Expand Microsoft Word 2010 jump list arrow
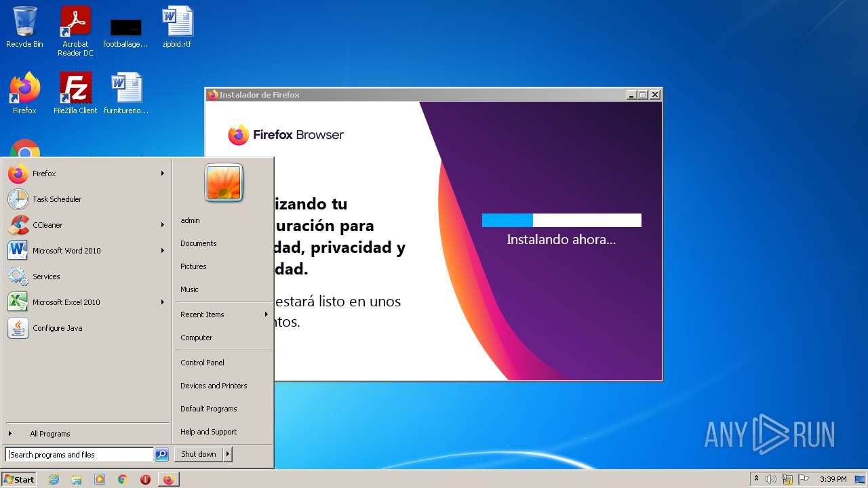 point(162,251)
